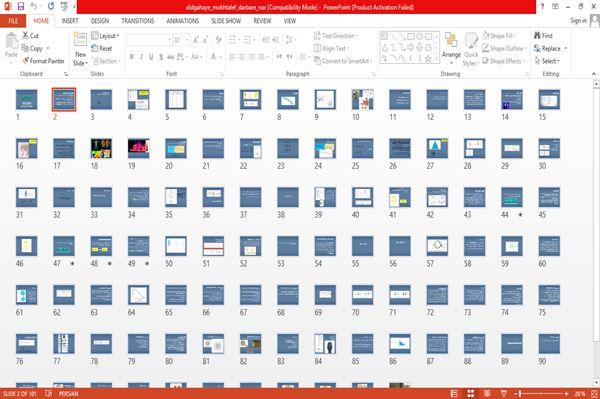The width and height of the screenshot is (600, 399).
Task: Open Shape Fill dropdown
Action: click(499, 36)
